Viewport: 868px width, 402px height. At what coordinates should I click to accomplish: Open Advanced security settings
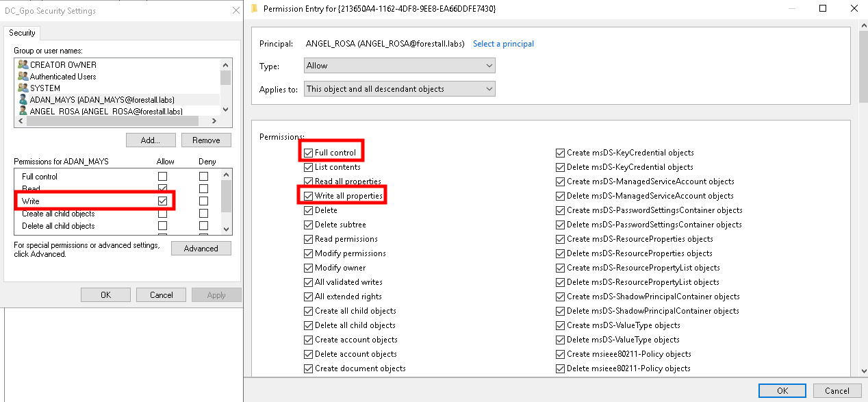(201, 249)
